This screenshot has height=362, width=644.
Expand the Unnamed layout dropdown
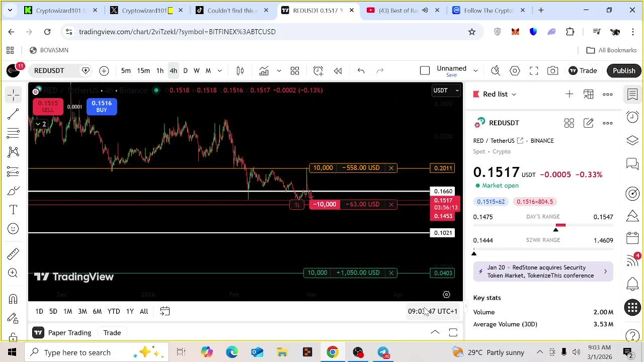click(475, 71)
